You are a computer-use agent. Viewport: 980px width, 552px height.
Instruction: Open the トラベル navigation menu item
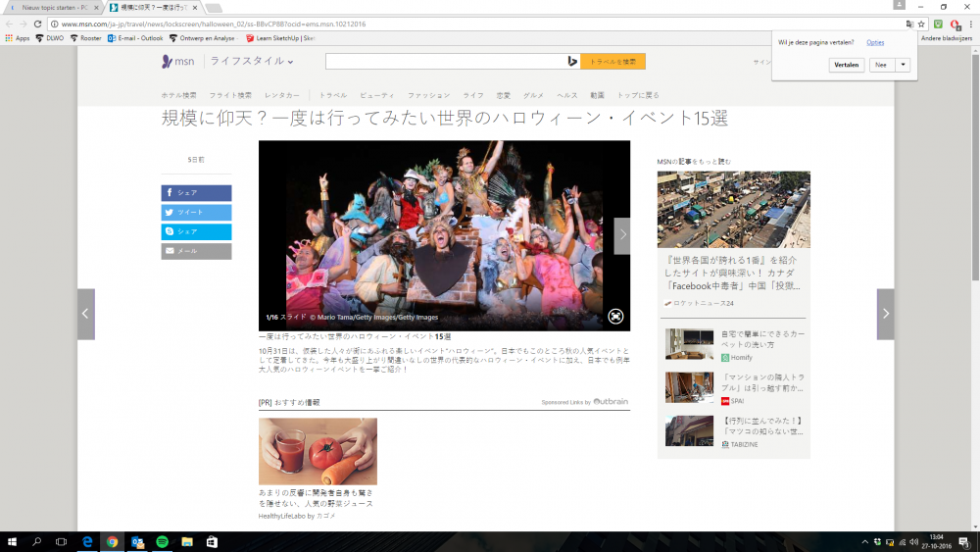(x=333, y=95)
